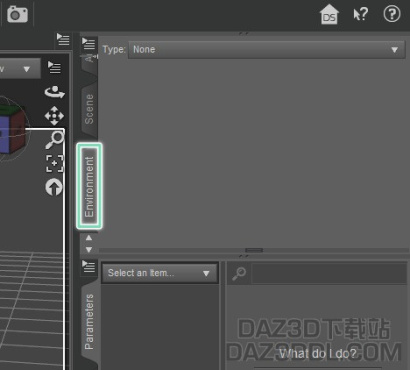Open the Type dropdown set to None
Viewport: 410px width, 370px height.
266,50
